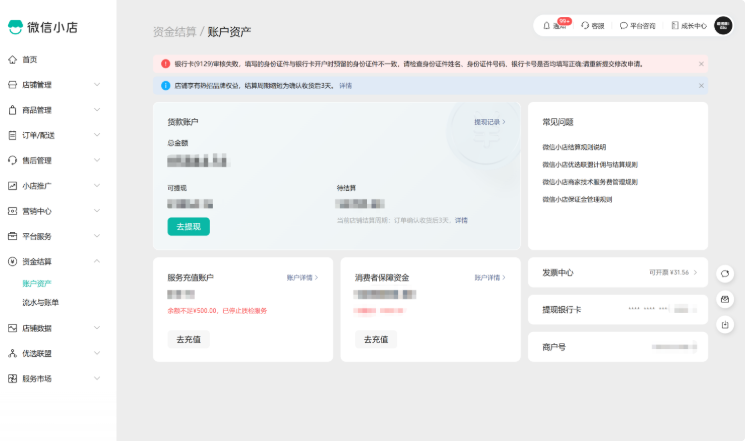Open 成长中心 in top bar
Viewport: 746px width, 445px height.
pos(688,26)
